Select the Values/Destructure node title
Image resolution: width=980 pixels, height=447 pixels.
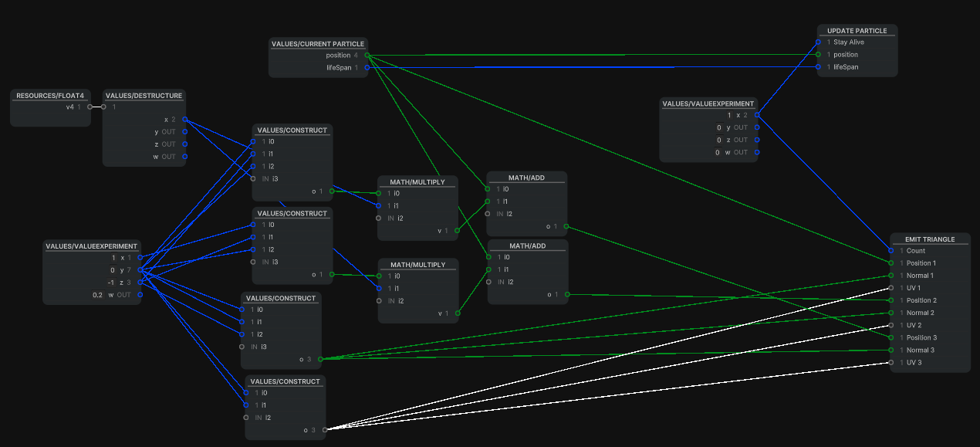coord(144,96)
